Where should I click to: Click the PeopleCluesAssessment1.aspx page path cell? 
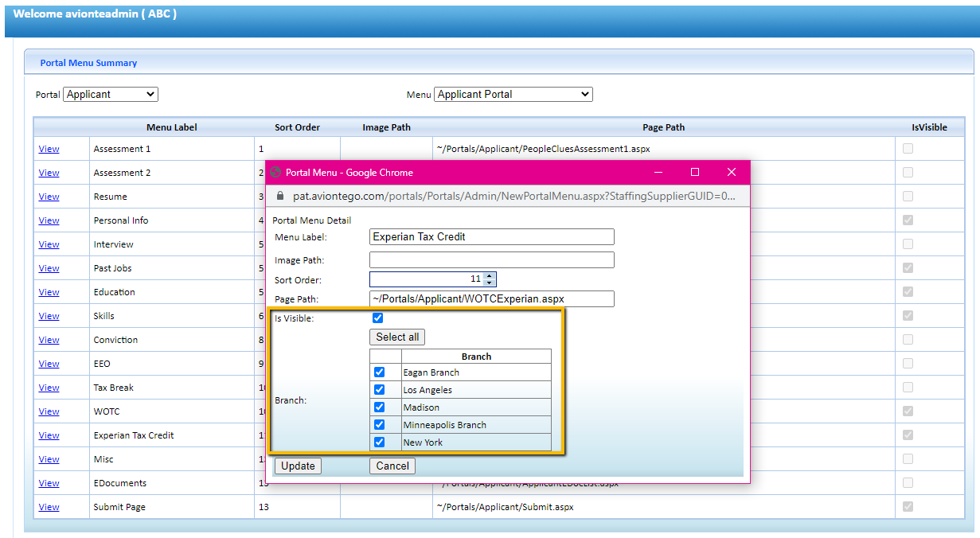[x=664, y=149]
